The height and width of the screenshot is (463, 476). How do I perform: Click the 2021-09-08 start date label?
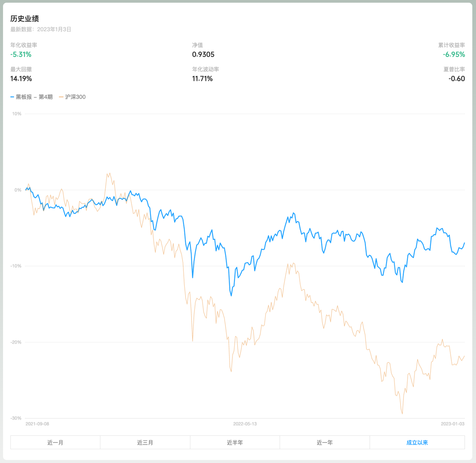coord(37,424)
